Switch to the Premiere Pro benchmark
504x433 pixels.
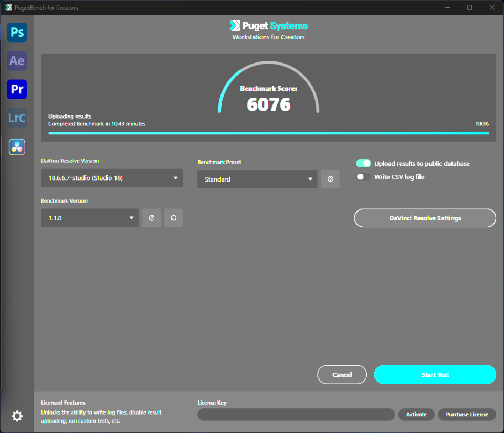coord(17,89)
